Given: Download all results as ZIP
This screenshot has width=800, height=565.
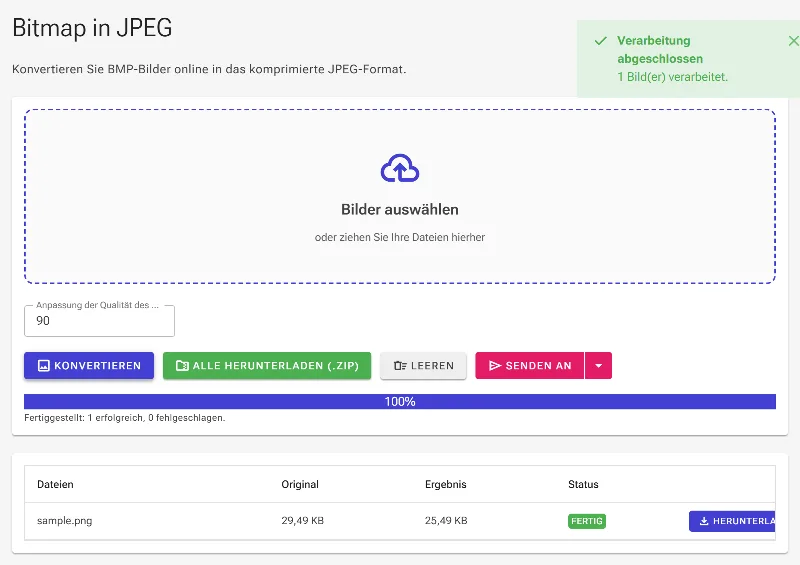Looking at the screenshot, I should [x=267, y=365].
